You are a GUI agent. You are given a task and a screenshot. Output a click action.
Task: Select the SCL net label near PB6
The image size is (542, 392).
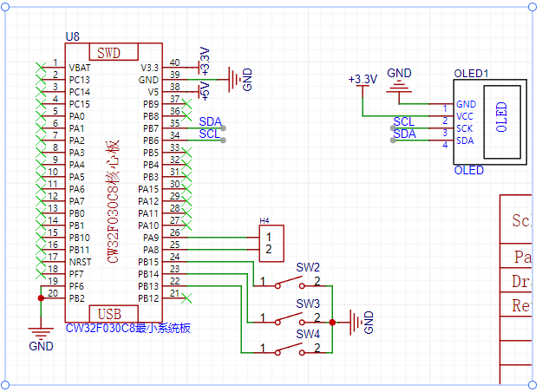tap(209, 134)
